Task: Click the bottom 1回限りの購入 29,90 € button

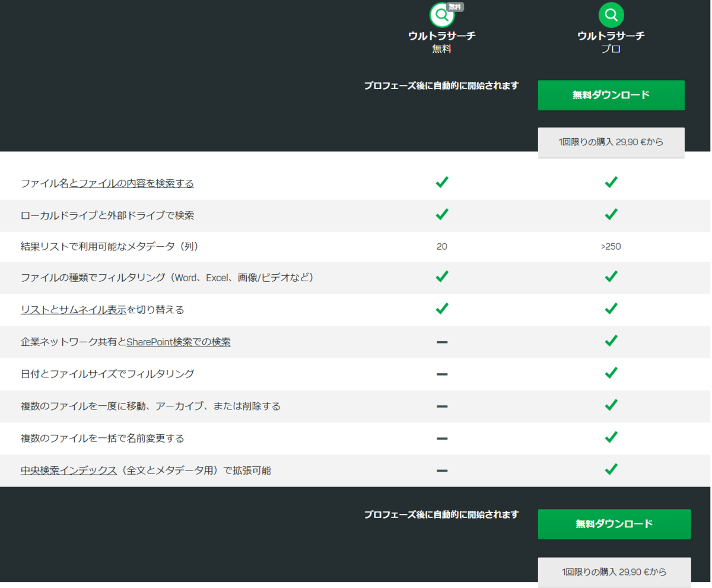Action: point(614,572)
